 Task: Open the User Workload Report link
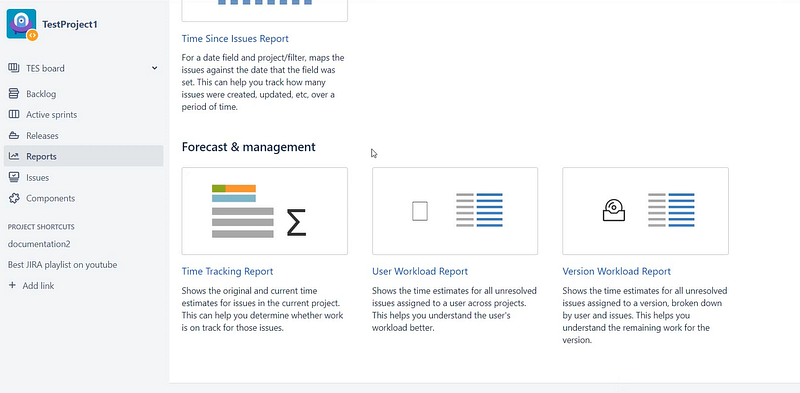[x=420, y=272]
